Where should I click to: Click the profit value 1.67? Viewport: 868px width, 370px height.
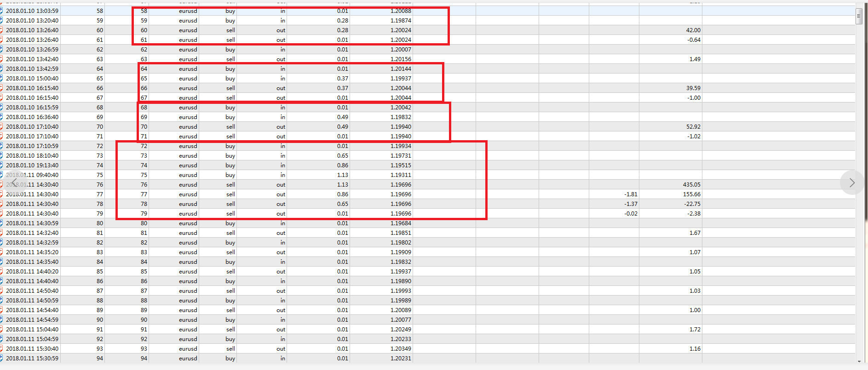click(695, 233)
